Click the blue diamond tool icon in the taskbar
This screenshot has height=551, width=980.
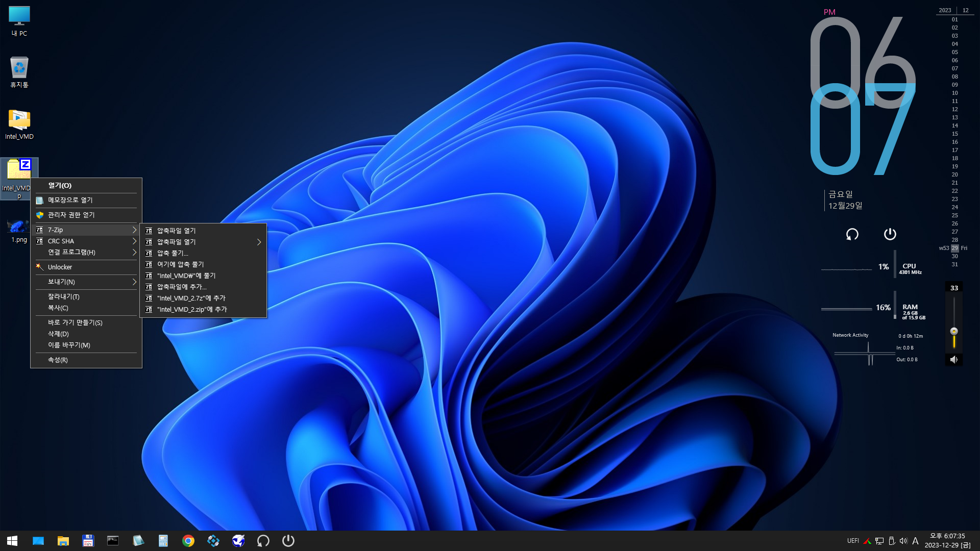(x=213, y=541)
